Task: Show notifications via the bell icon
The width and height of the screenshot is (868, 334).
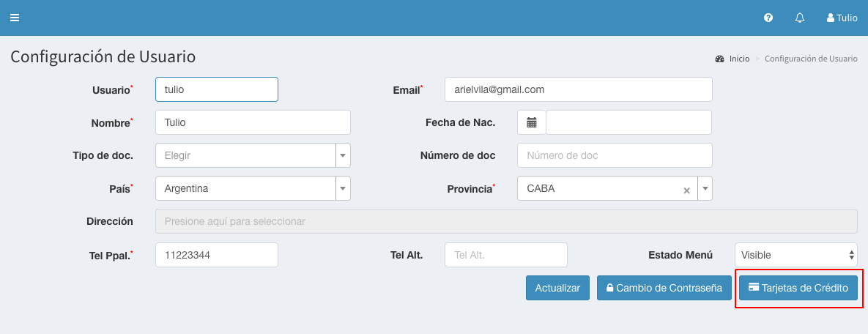Action: tap(800, 18)
